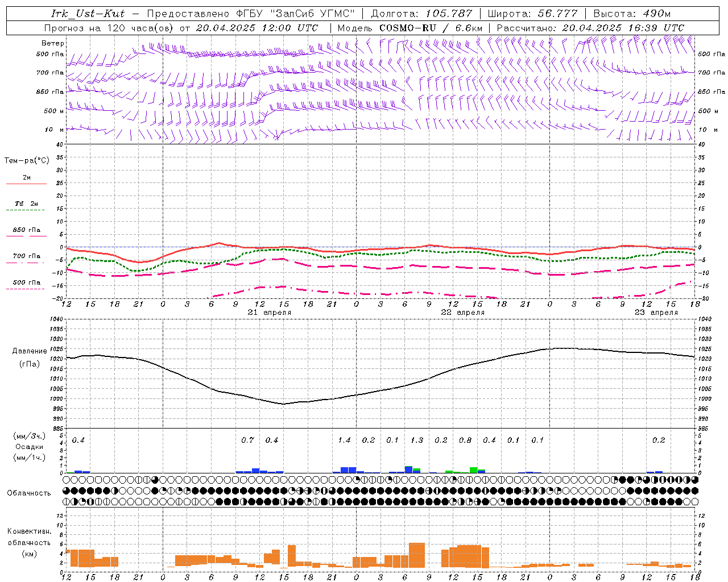Click the 1.4 precipitation amount value
728x582 pixels.
[344, 440]
